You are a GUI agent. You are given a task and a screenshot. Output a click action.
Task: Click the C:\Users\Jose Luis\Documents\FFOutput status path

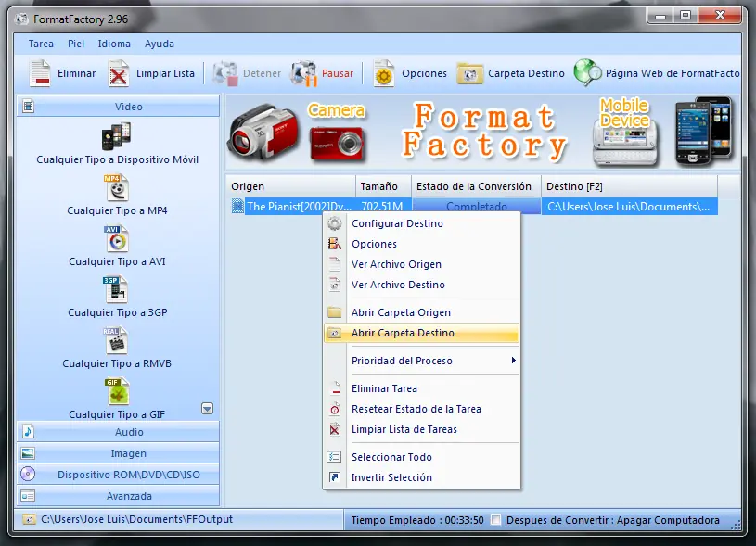tap(137, 519)
